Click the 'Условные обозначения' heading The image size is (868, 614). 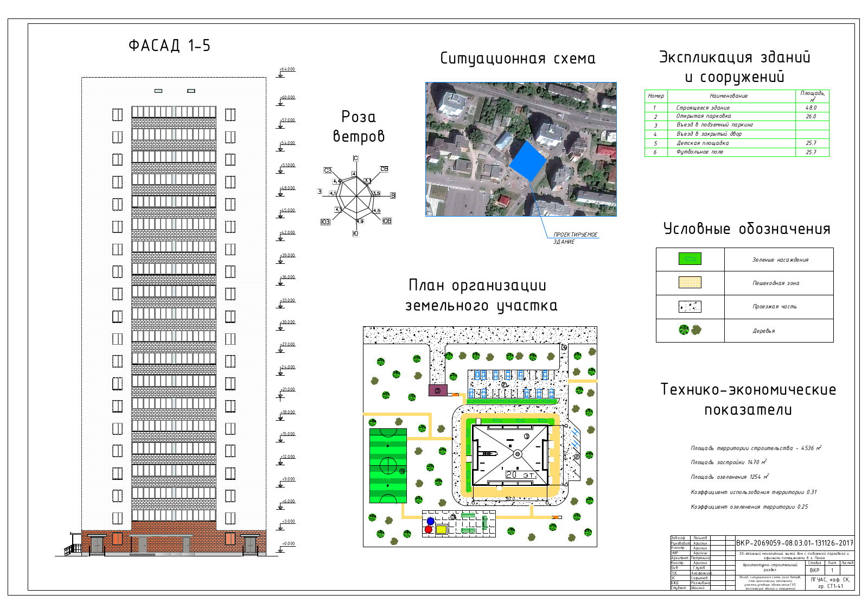pos(747,229)
